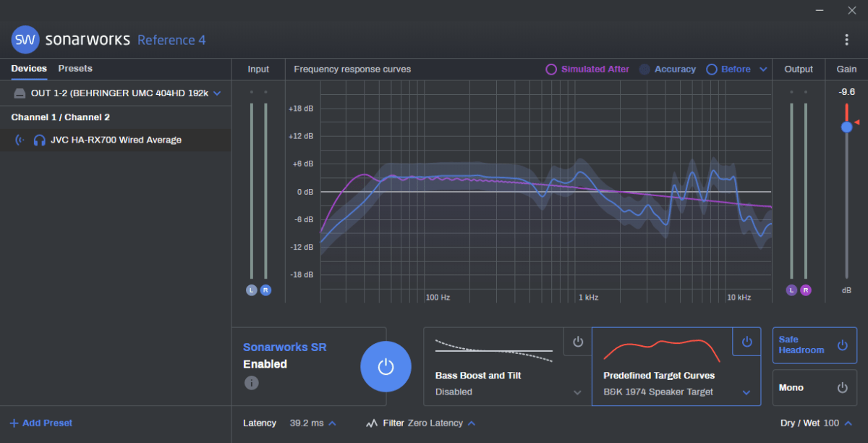Click the Sonarworks SR label

click(285, 347)
